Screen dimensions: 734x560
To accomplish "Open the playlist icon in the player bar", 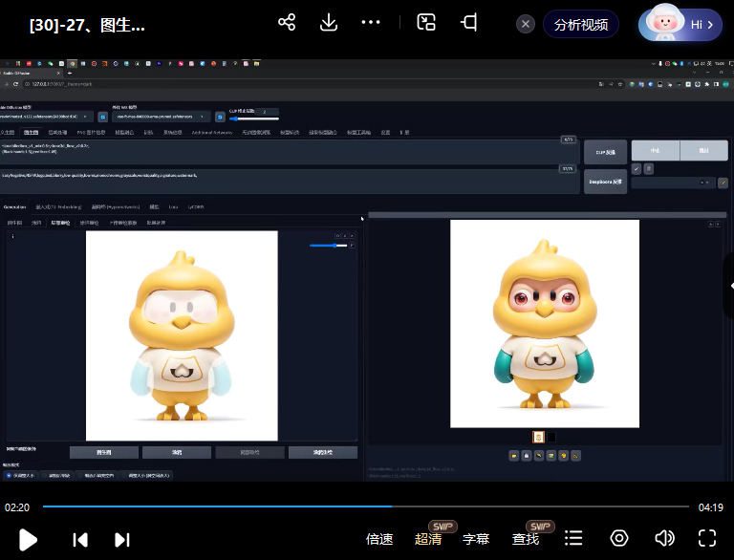I will [x=573, y=539].
